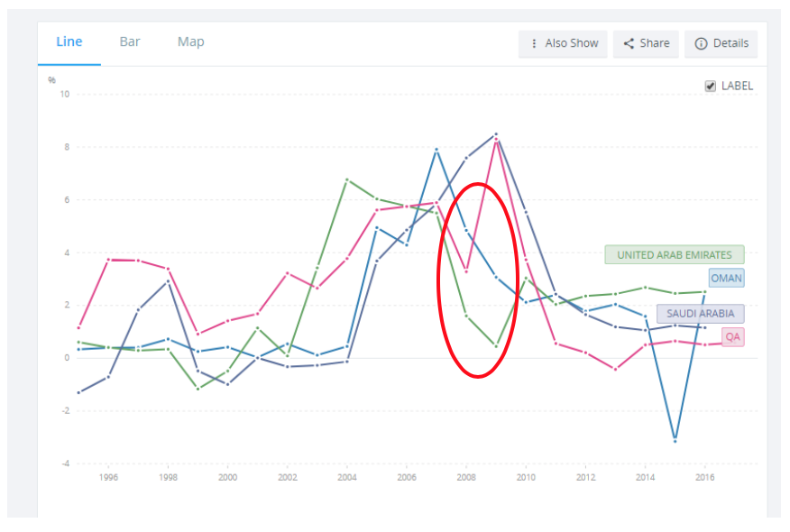Click the Saudi Arabia series label
Screen dimensions: 790x532
pyautogui.click(x=701, y=314)
